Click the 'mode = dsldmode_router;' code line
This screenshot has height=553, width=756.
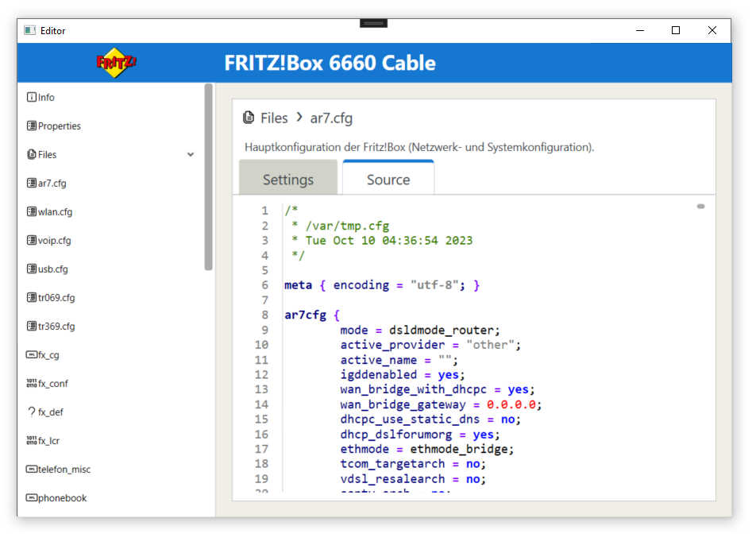tap(420, 330)
